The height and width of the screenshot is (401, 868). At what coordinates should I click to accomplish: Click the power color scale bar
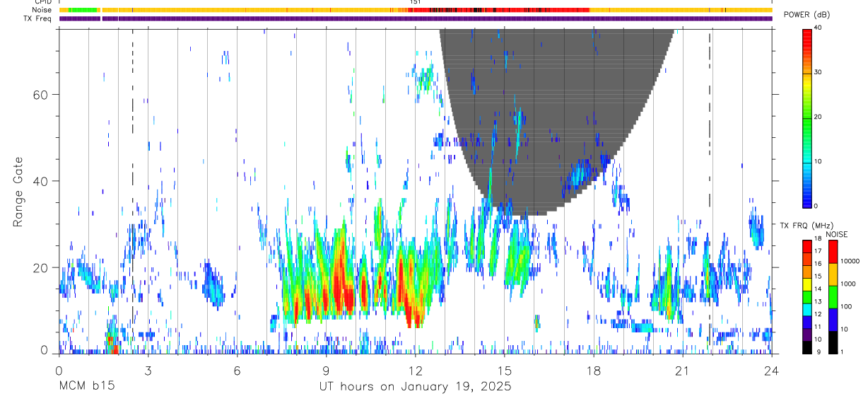[807, 117]
